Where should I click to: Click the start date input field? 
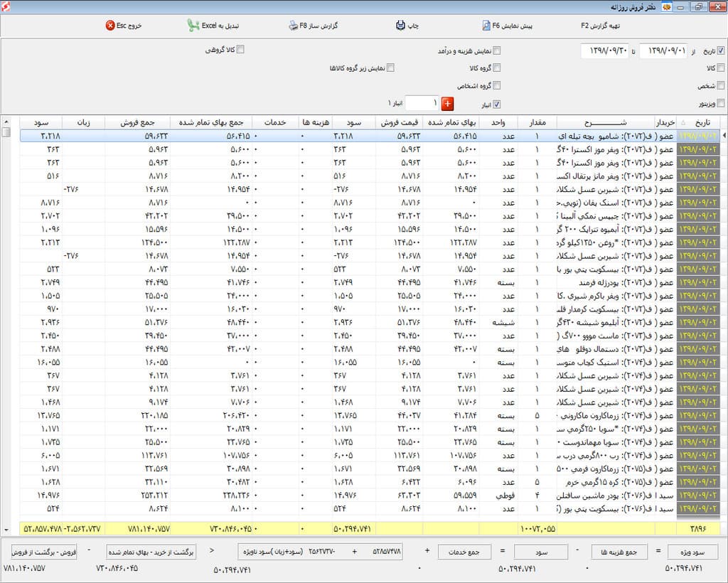click(x=663, y=50)
